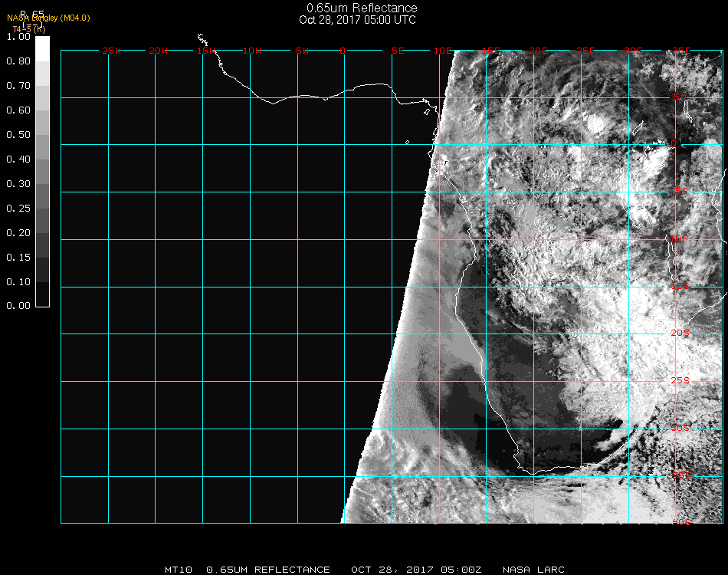This screenshot has height=575, width=728.
Task: Click the 10W longitude label
Action: (252, 51)
